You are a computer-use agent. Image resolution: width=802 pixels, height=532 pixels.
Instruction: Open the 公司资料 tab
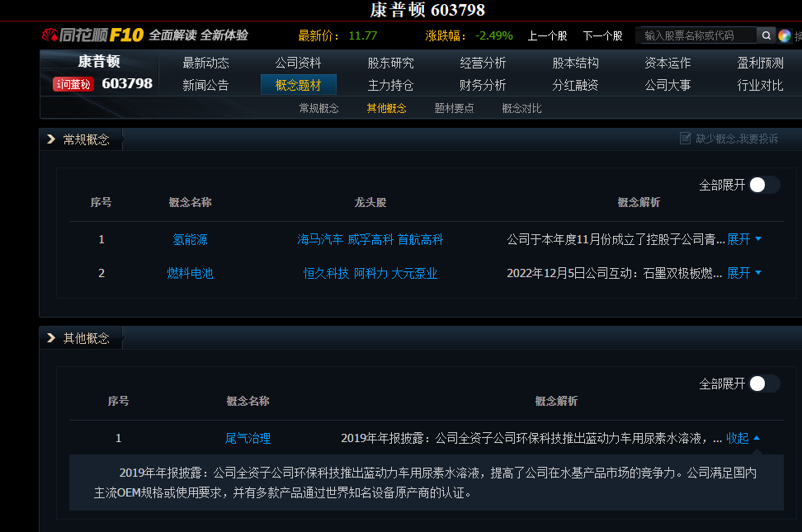(298, 63)
